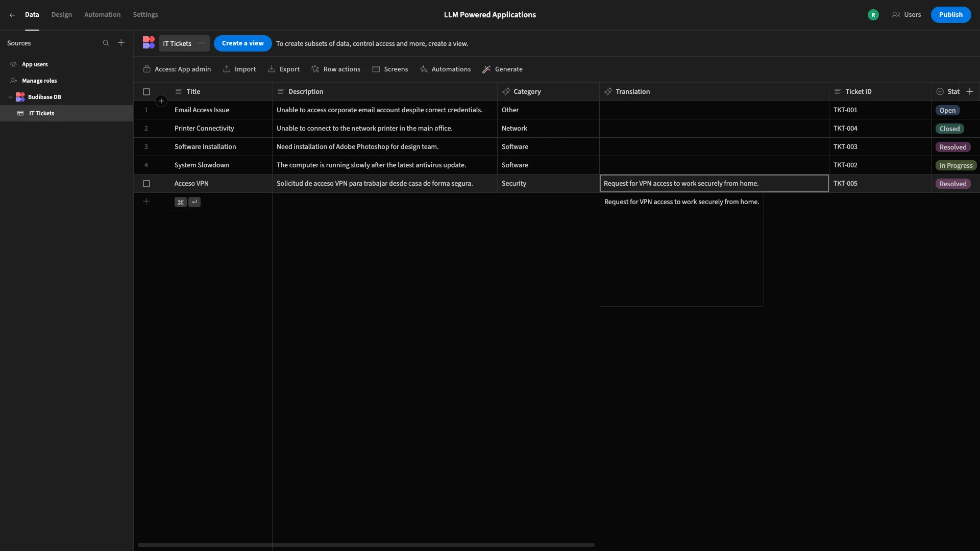
Task: Open Resolved status dropdown for TKT-005
Action: 953,184
